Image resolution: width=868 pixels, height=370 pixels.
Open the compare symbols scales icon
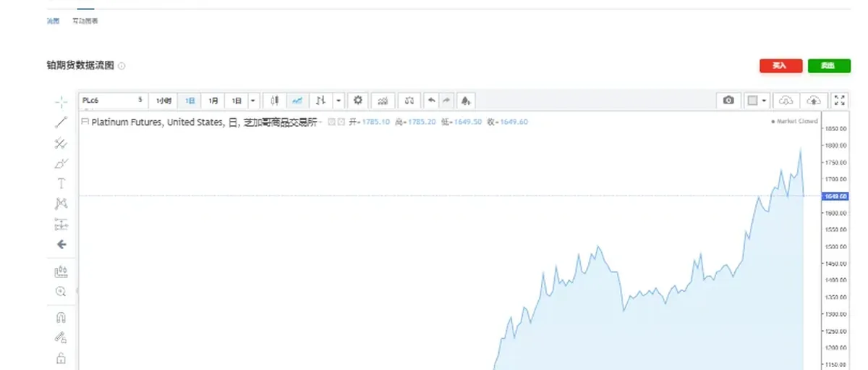coord(409,101)
